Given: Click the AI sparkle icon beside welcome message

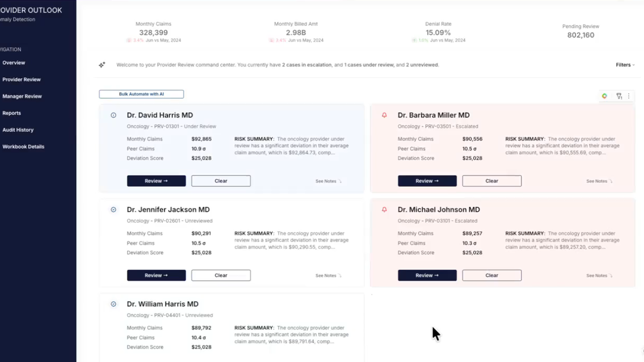Looking at the screenshot, I should point(102,65).
